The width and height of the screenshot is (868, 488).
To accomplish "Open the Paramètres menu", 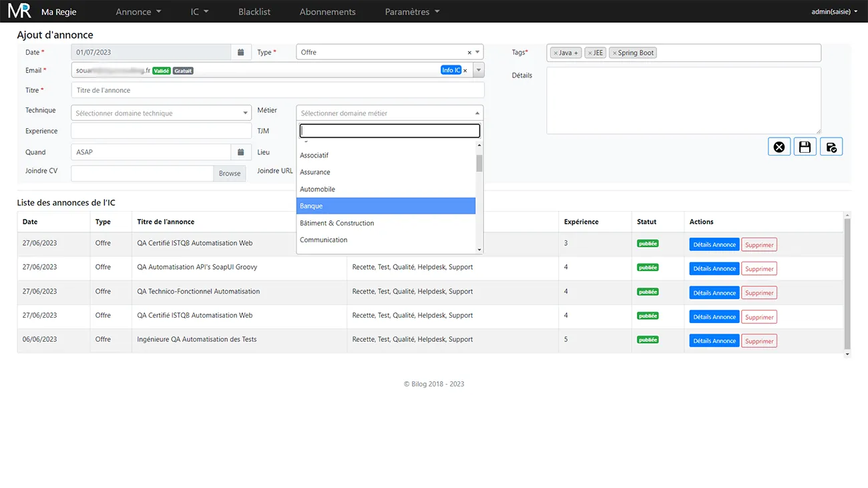I will [x=412, y=12].
